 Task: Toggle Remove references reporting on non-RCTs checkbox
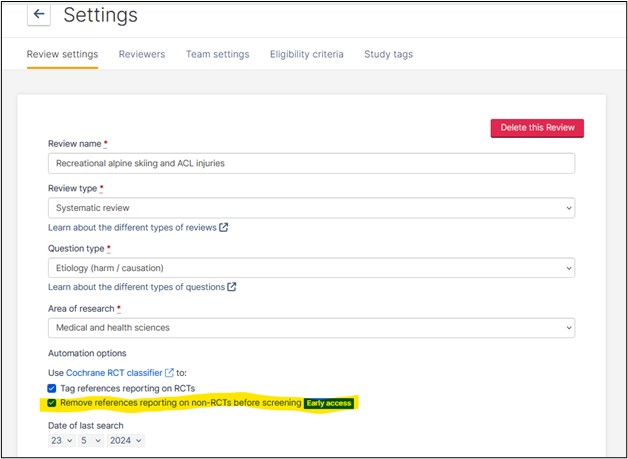click(x=52, y=403)
